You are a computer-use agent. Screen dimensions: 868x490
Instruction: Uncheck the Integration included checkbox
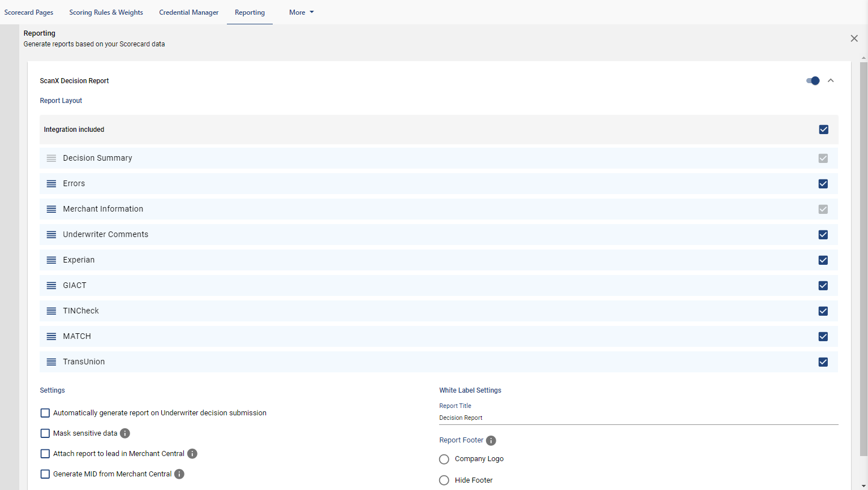pyautogui.click(x=824, y=130)
